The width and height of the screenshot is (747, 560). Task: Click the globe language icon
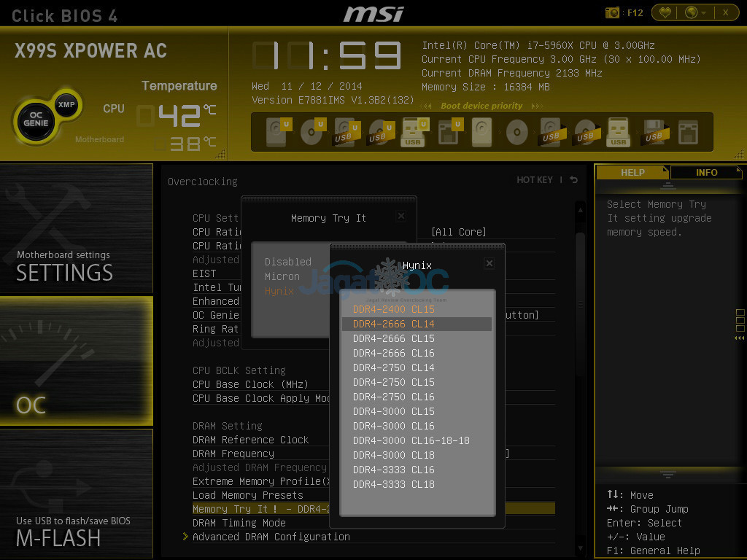[x=692, y=12]
